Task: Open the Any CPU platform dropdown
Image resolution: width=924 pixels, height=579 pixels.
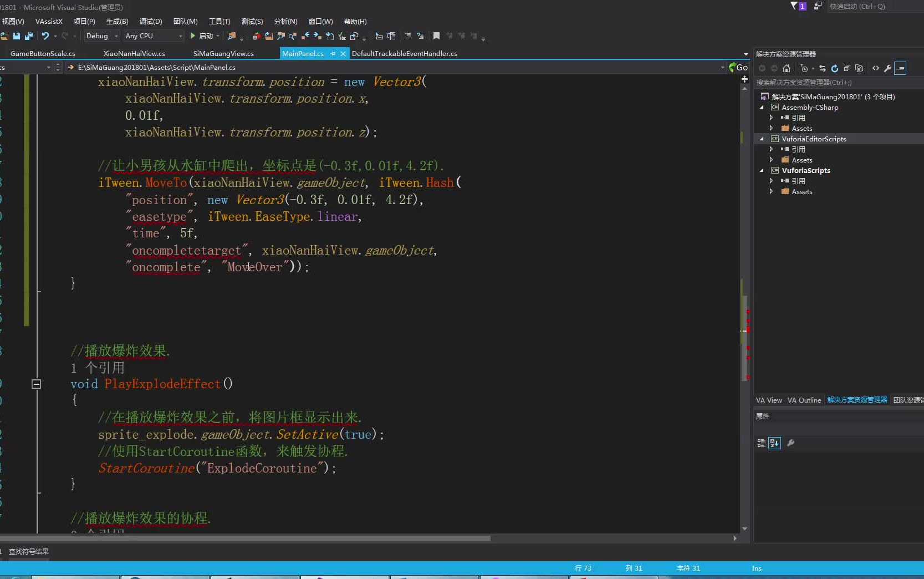Action: (180, 36)
